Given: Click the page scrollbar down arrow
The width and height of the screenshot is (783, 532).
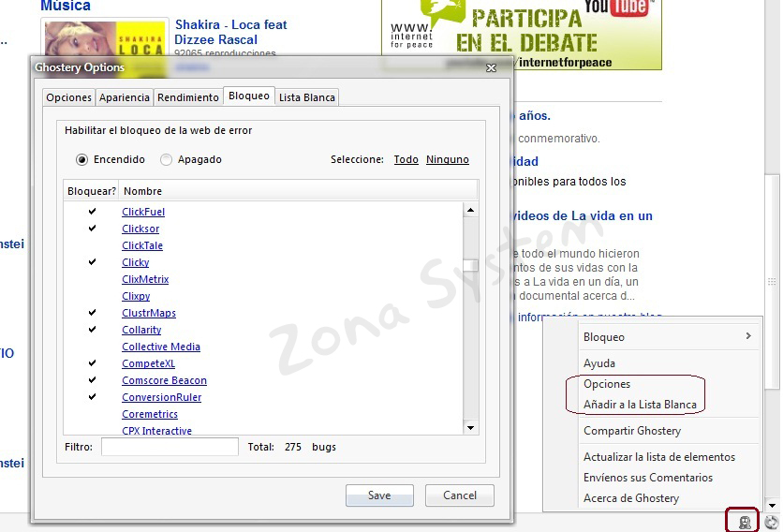Looking at the screenshot, I should (x=772, y=506).
